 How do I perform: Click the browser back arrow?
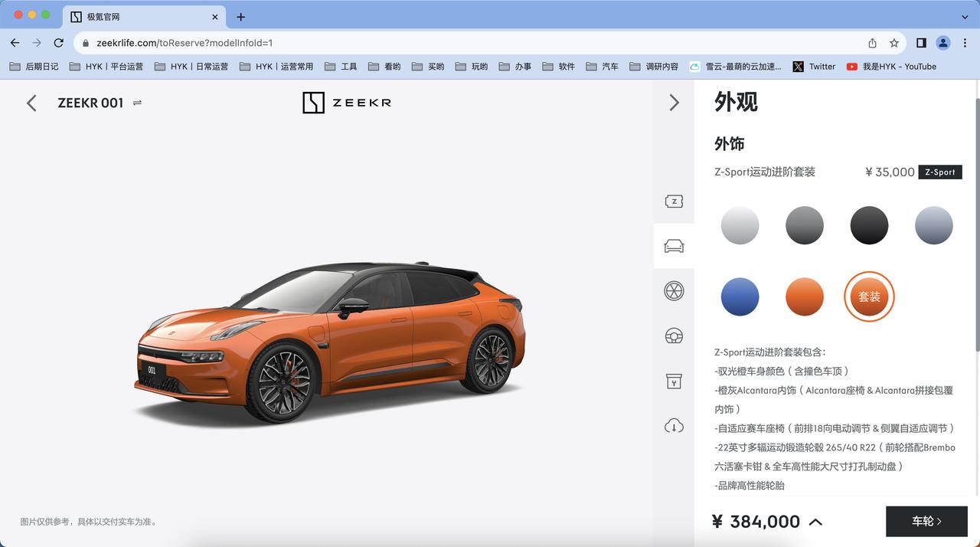[15, 43]
